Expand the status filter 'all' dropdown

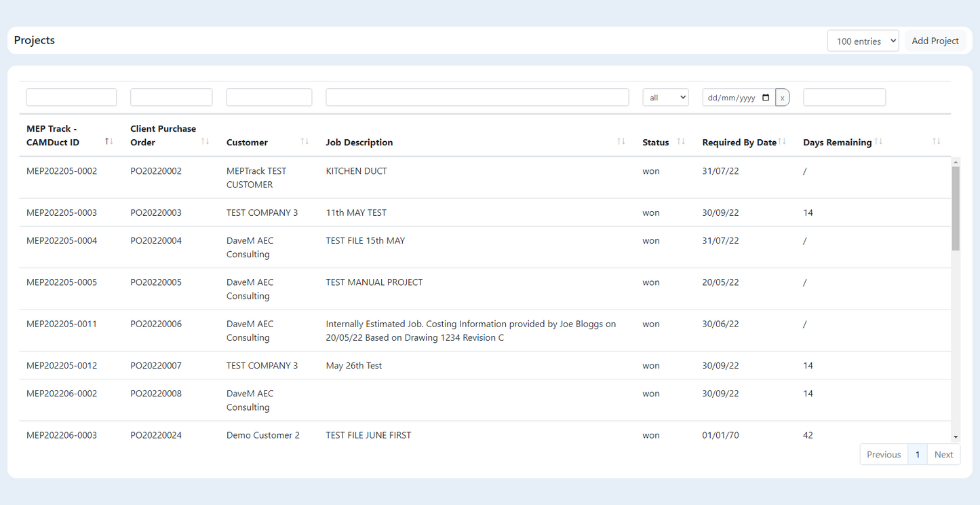tap(665, 98)
